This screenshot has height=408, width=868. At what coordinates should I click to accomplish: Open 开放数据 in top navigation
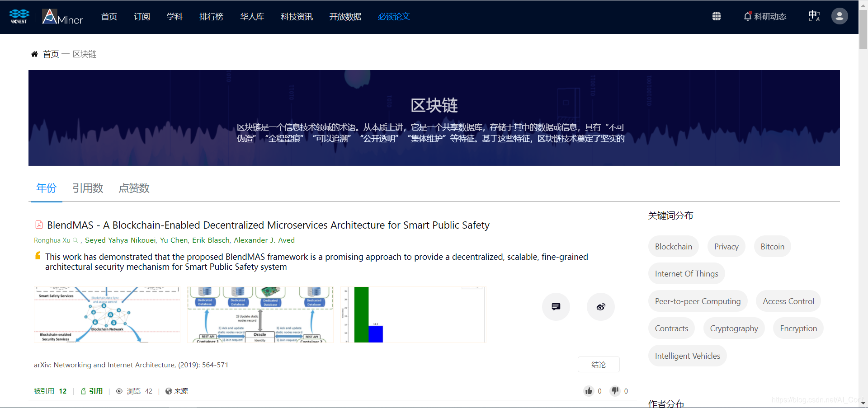coord(345,17)
